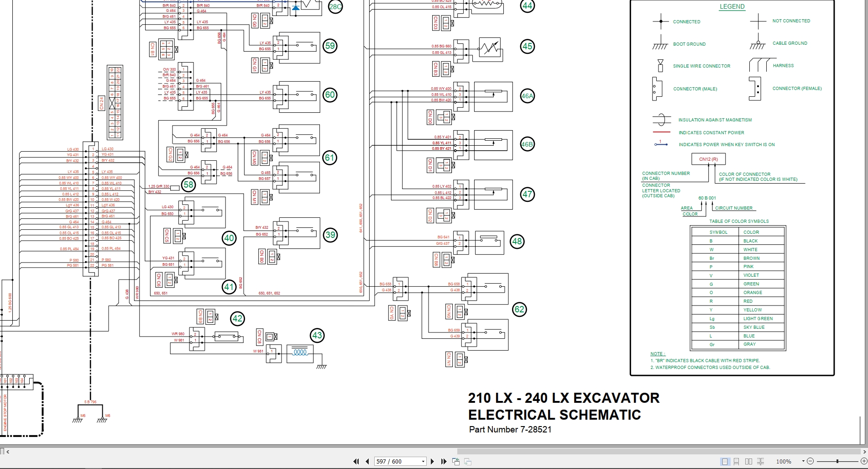Image resolution: width=868 pixels, height=469 pixels.
Task: Enable continuous scrolling layout mode
Action: click(736, 461)
